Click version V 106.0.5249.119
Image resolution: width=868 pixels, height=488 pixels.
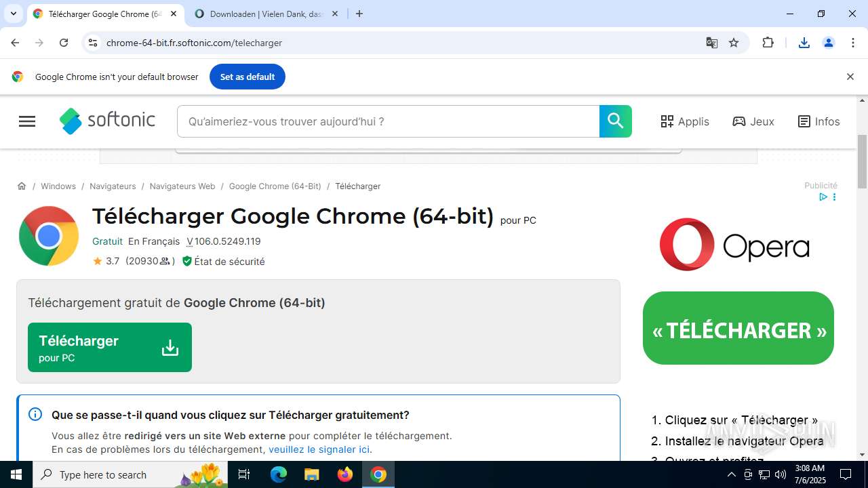pos(224,241)
